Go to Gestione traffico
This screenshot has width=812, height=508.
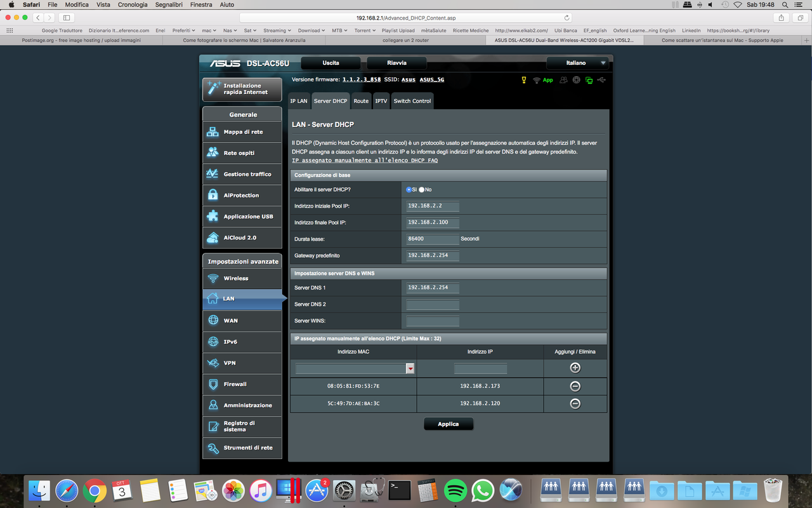click(x=242, y=174)
